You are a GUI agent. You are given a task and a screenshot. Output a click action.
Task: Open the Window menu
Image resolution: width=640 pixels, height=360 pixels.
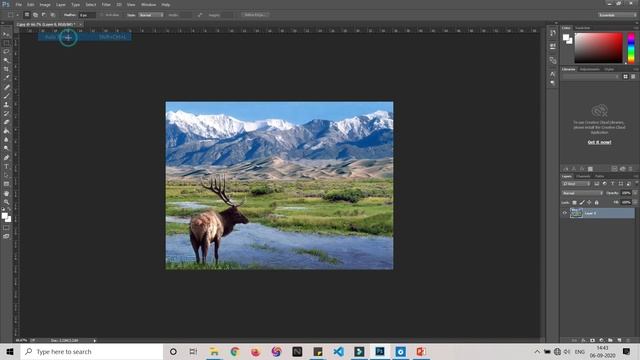coord(148,4)
